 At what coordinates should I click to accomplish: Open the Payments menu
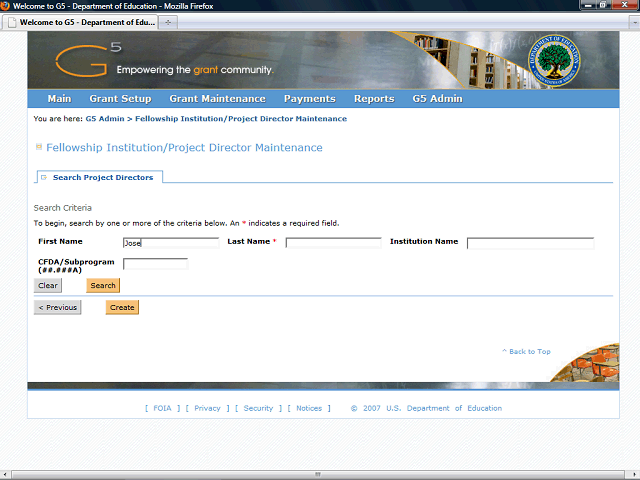[x=309, y=99]
